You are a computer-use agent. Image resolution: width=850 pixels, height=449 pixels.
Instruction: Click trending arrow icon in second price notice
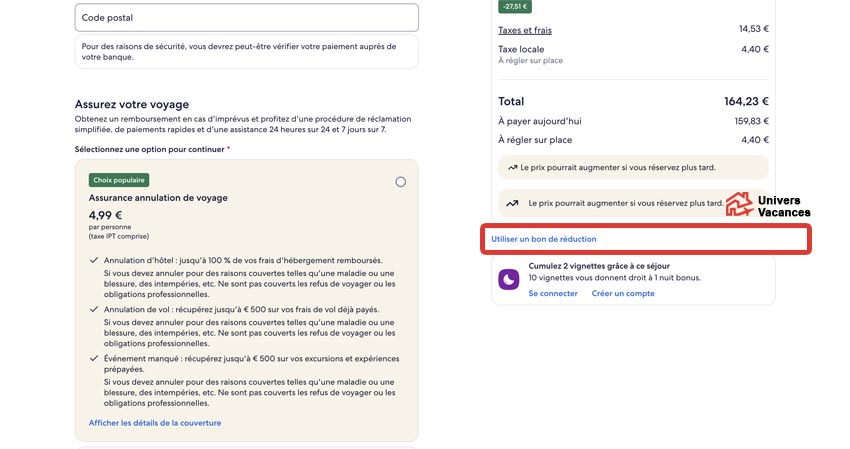click(513, 202)
